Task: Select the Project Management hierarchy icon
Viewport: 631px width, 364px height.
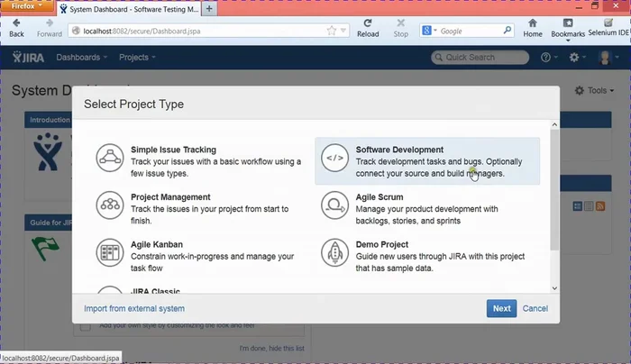Action: pos(109,205)
